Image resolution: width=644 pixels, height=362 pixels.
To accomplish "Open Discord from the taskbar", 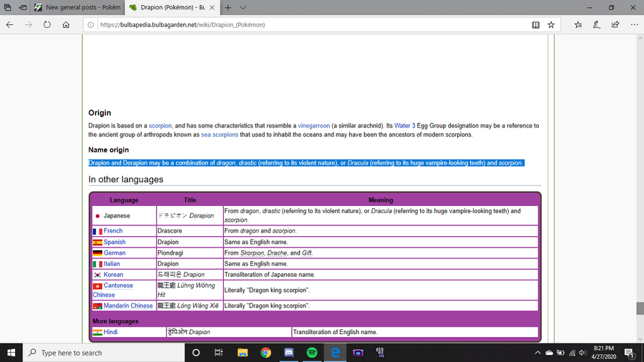I will [289, 353].
